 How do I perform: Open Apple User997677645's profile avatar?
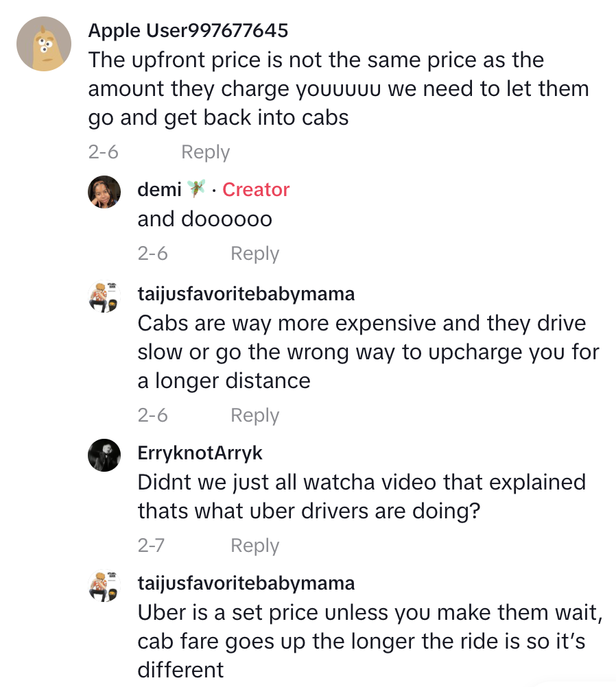[44, 44]
